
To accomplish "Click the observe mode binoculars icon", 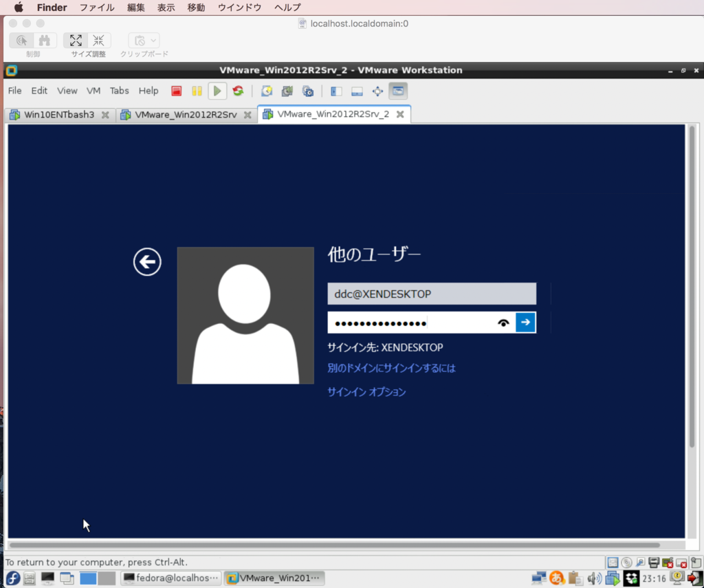I will pyautogui.click(x=45, y=41).
